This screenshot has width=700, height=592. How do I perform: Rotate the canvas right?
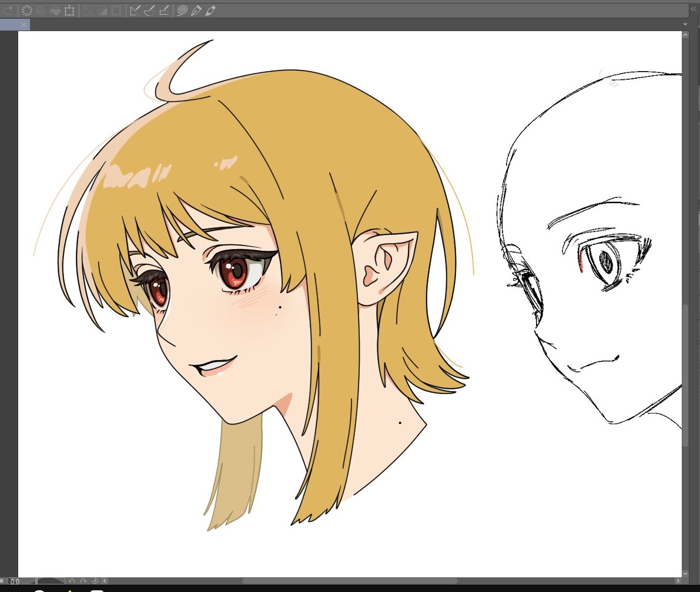coord(83,581)
